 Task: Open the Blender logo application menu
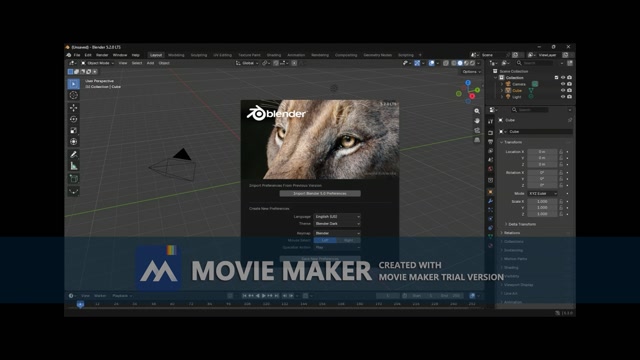click(x=69, y=55)
